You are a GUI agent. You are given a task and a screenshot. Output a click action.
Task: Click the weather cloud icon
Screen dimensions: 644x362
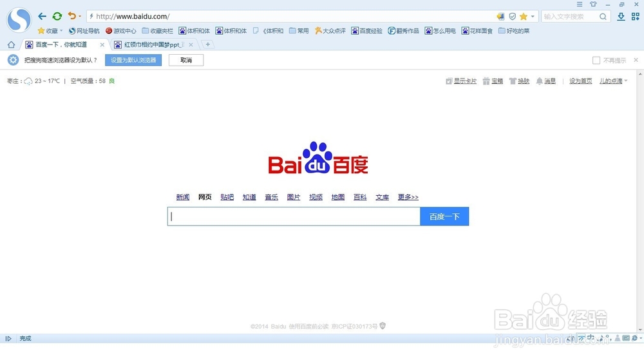28,81
